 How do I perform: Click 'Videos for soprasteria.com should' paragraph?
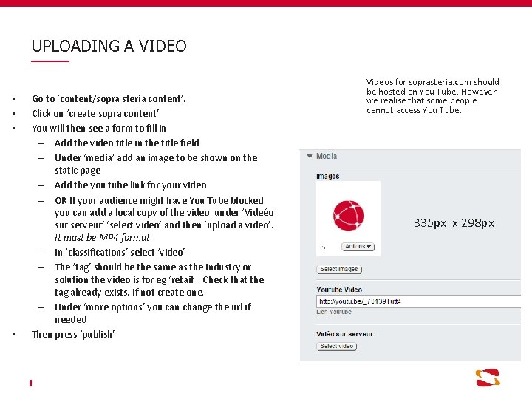point(432,96)
